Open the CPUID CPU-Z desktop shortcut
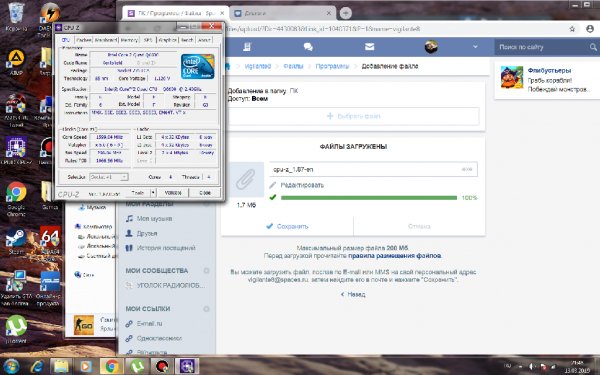Screen dimensions: 600x375 point(16,150)
